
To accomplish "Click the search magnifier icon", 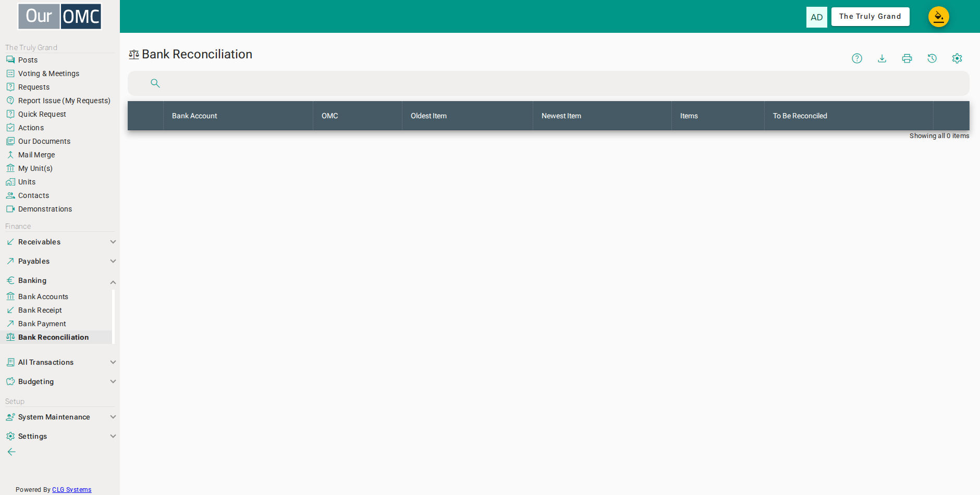I will (x=155, y=83).
